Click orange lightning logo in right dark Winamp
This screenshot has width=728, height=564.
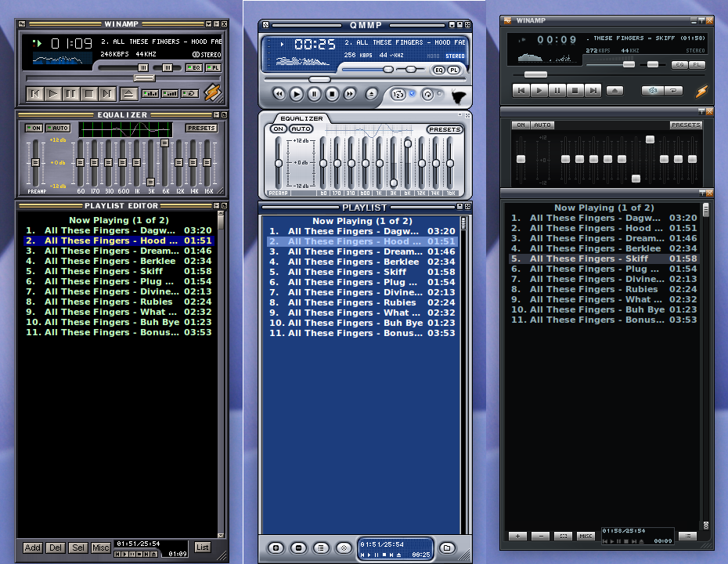(701, 91)
